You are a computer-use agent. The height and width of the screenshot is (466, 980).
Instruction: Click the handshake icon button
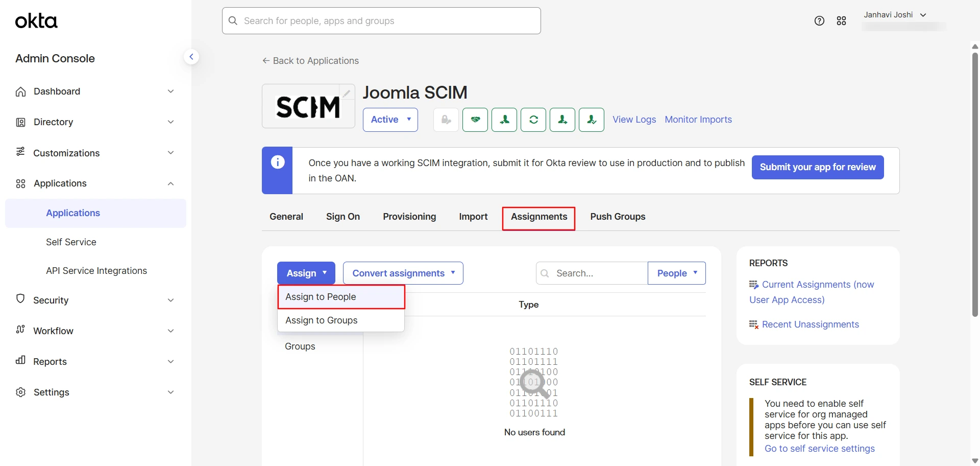(x=475, y=120)
